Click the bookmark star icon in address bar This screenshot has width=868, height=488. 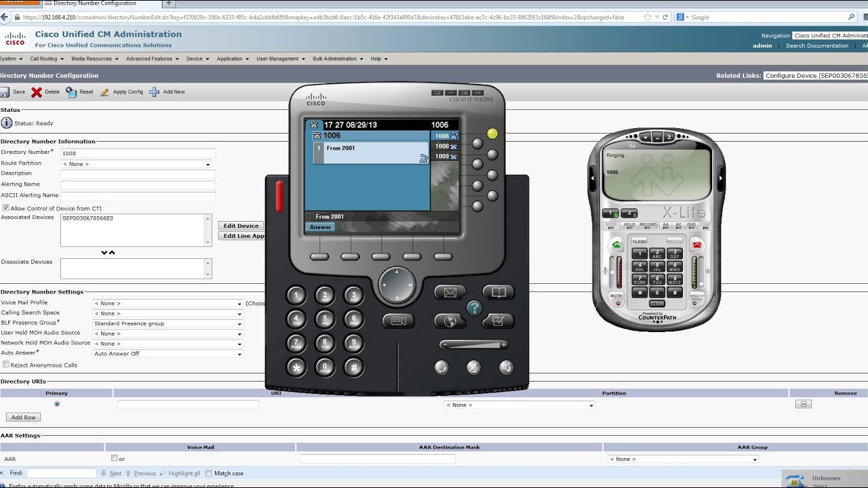click(x=648, y=17)
